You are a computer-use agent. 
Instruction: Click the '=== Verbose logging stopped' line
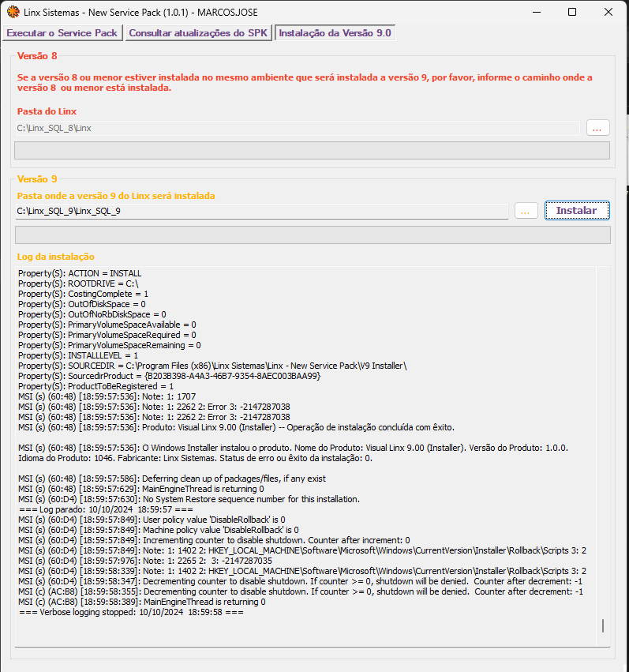pyautogui.click(x=132, y=613)
